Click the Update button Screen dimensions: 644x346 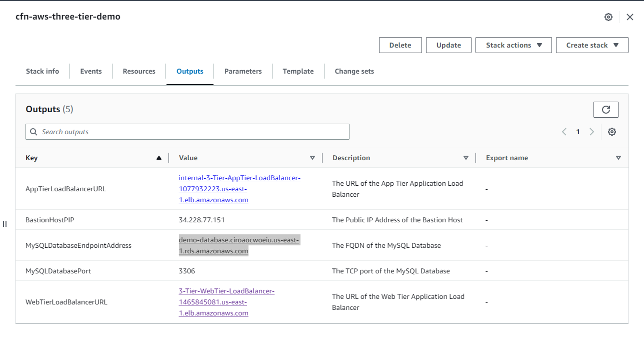[x=448, y=45]
